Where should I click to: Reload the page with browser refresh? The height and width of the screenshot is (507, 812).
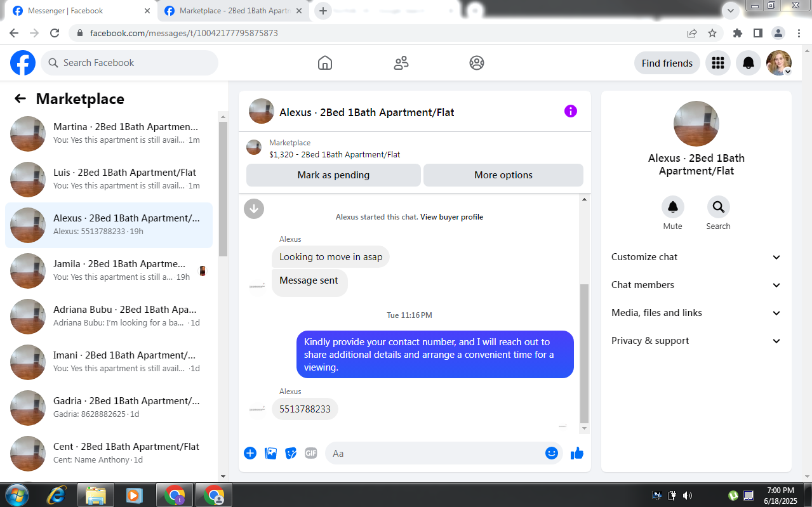tap(55, 33)
